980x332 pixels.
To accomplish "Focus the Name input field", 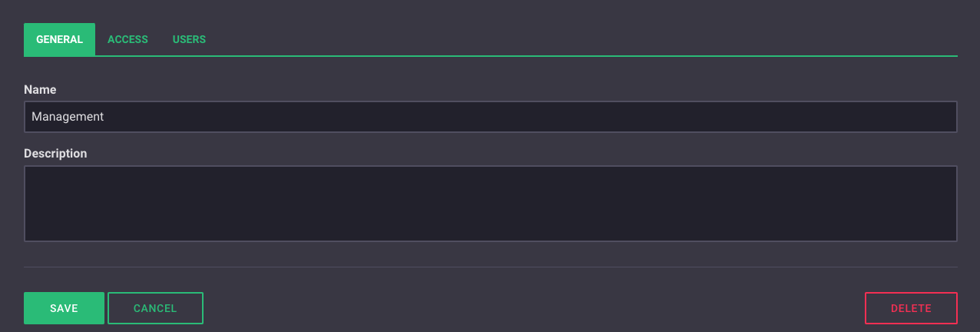I will 490,117.
